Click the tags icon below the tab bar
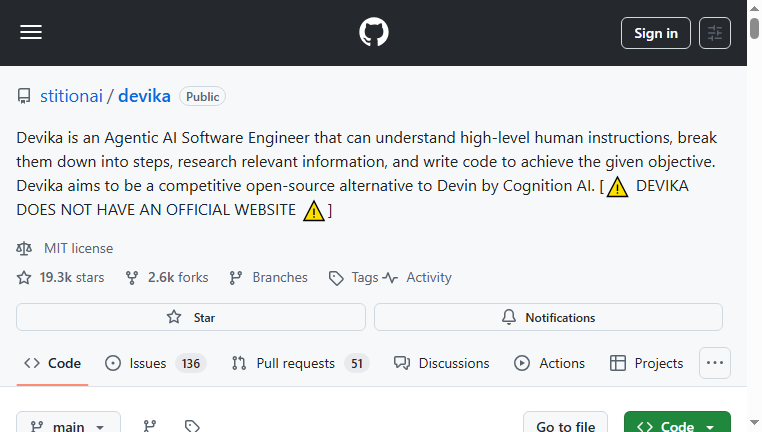 (192, 426)
